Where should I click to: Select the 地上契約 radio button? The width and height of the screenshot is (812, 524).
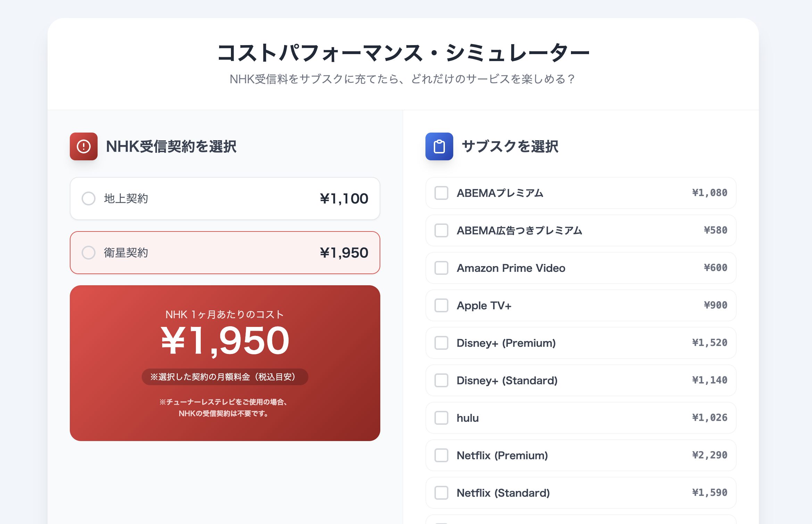[89, 198]
